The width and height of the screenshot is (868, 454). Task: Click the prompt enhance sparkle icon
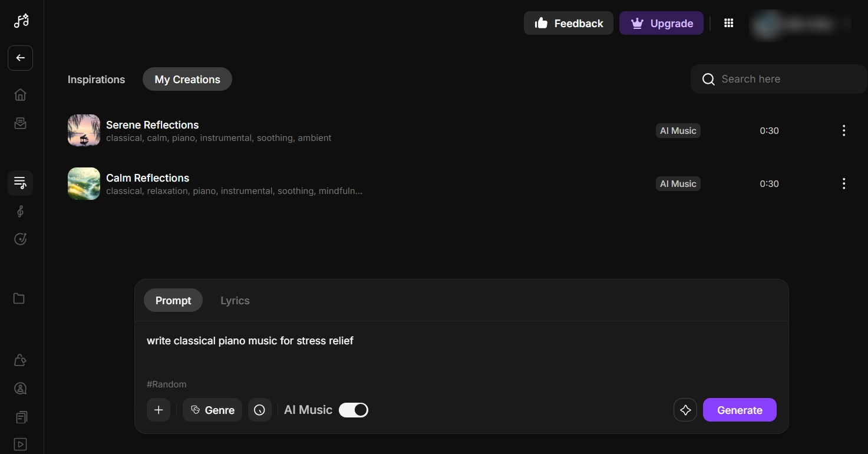click(x=685, y=410)
